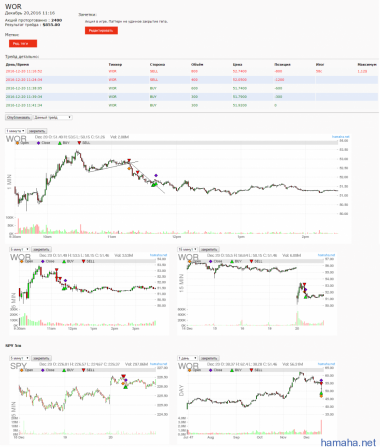
Task: Click the green BUY triangle in 1-minute chart legend
Action: tap(60, 143)
